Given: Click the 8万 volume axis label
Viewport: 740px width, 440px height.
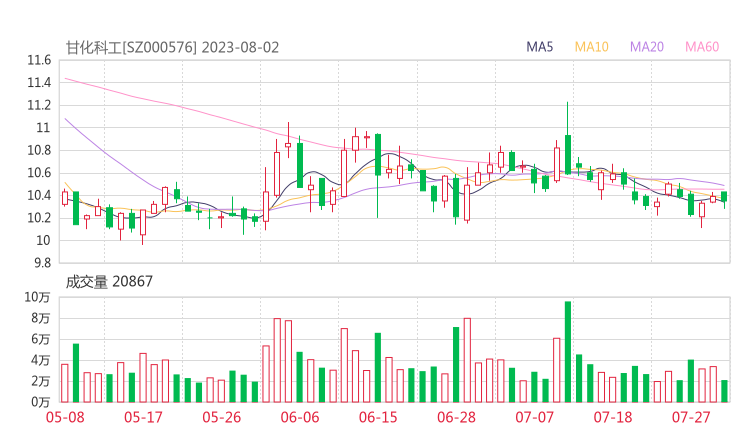Looking at the screenshot, I should 41,318.
